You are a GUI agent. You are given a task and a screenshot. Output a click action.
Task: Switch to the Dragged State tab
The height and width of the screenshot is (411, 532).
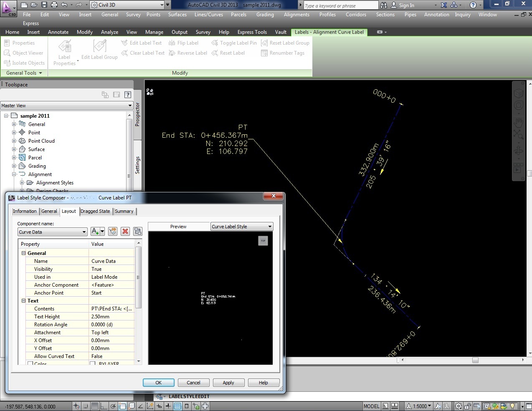pos(95,211)
